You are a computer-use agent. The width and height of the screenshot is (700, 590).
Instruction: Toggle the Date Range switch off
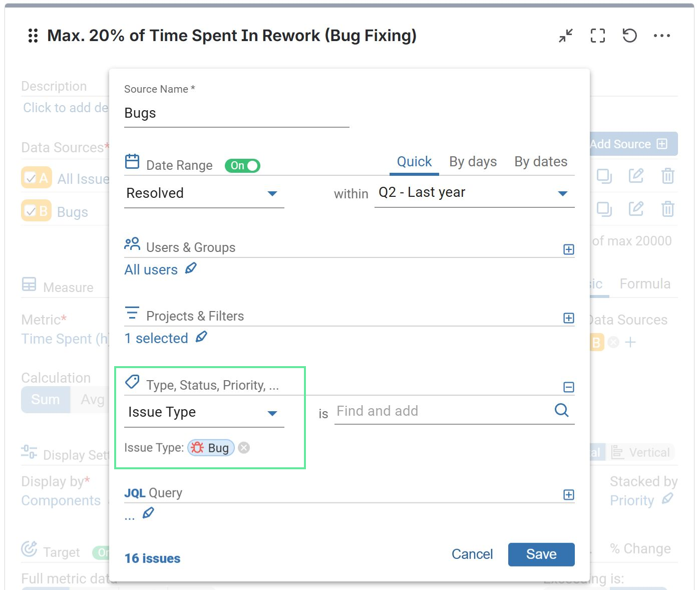(x=242, y=166)
